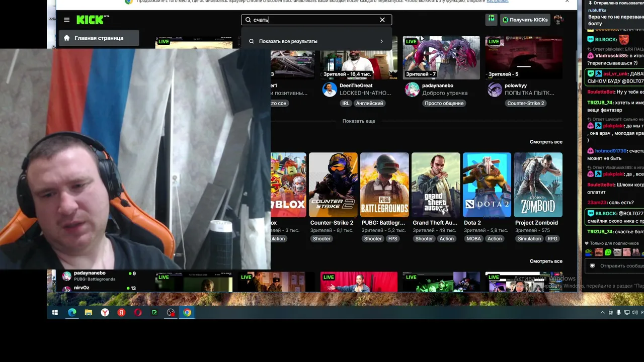This screenshot has width=644, height=362.
Task: Open nirvOz in the sidebar channel list
Action: (99, 288)
